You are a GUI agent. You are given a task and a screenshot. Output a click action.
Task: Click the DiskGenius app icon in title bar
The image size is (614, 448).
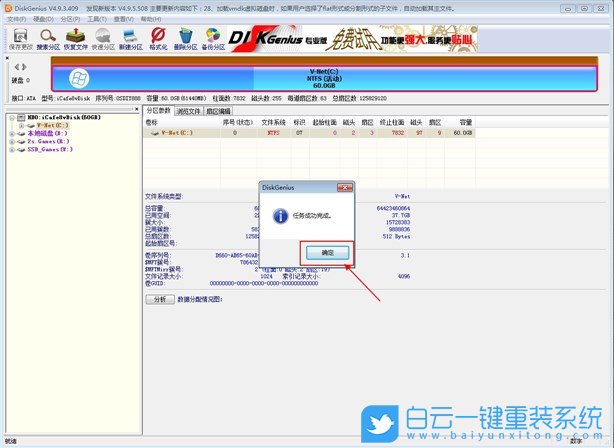pos(8,8)
